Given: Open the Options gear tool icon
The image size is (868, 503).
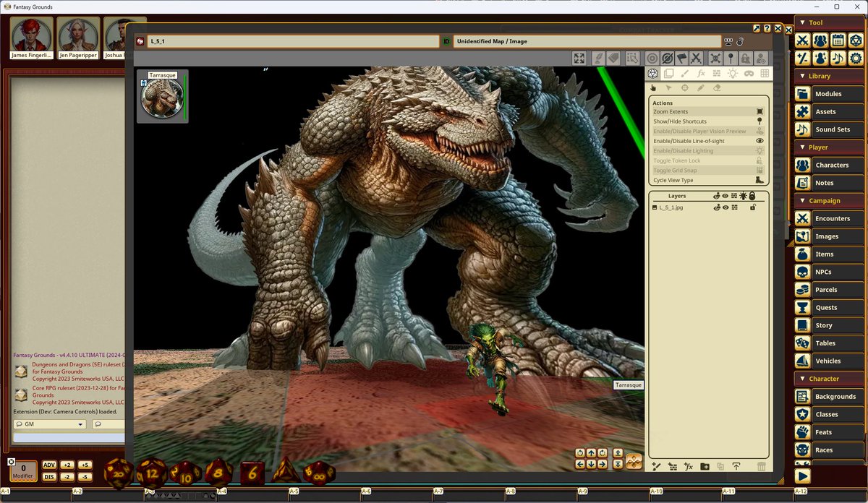Looking at the screenshot, I should [856, 58].
